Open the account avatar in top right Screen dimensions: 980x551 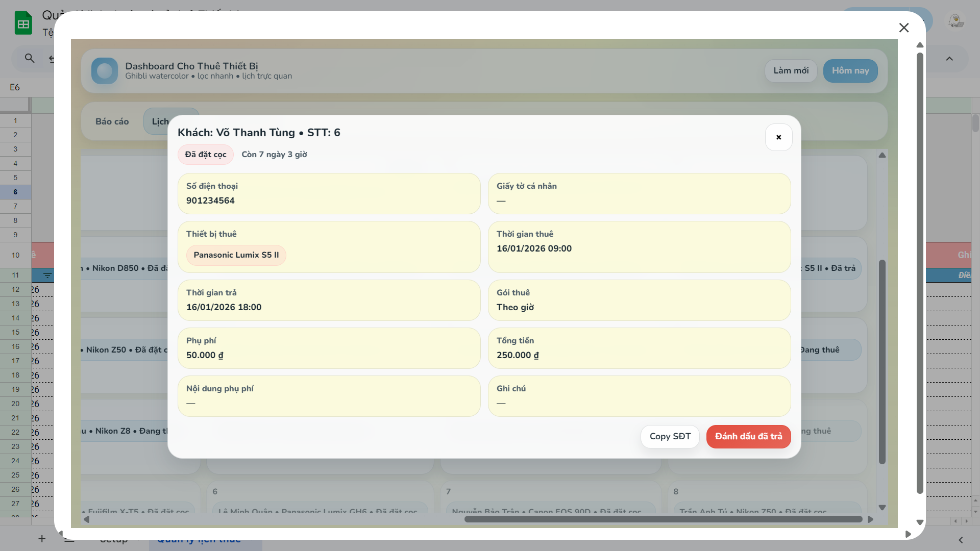(x=955, y=21)
